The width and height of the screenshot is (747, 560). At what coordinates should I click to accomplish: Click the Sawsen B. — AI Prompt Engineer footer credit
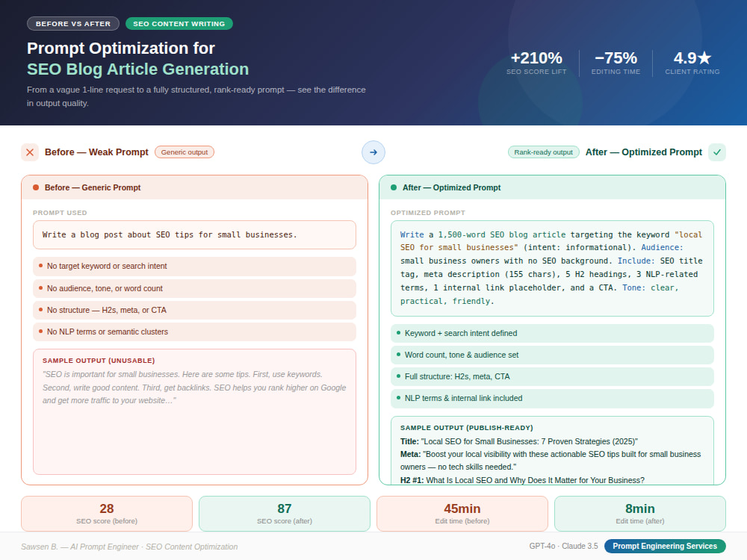[x=129, y=547]
